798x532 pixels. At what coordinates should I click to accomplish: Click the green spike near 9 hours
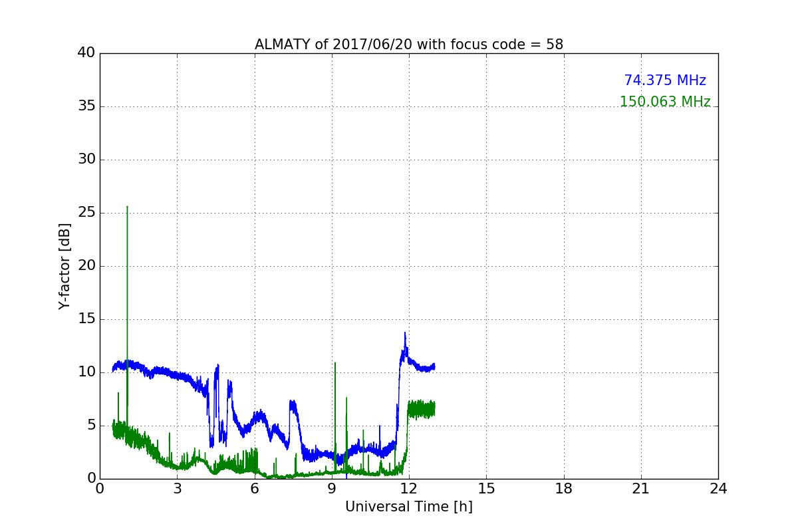(x=335, y=363)
